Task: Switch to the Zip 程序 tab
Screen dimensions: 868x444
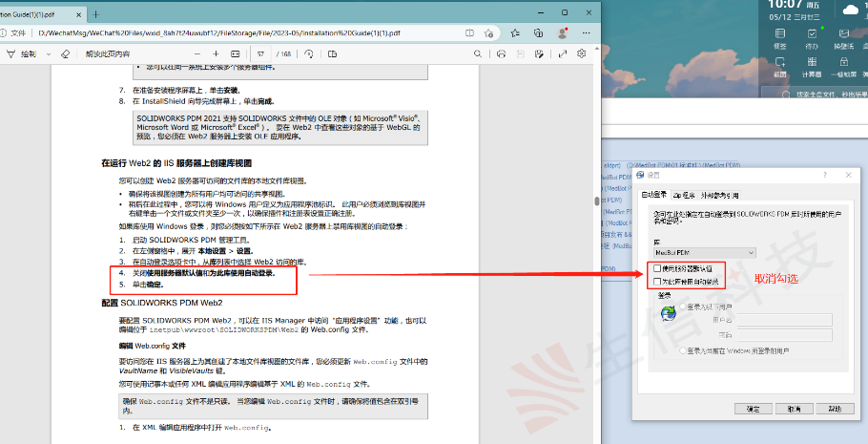Action: click(684, 195)
